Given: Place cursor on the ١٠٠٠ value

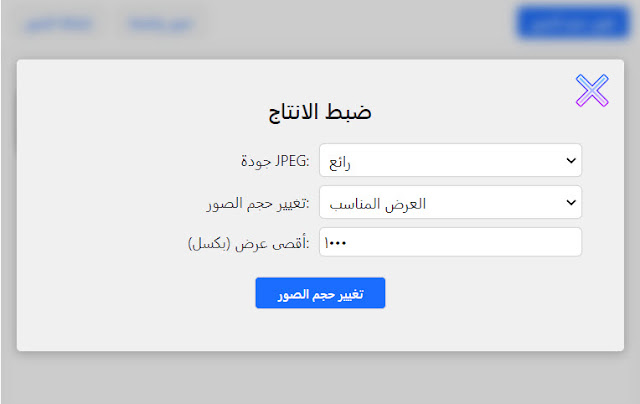Looking at the screenshot, I should (x=335, y=243).
